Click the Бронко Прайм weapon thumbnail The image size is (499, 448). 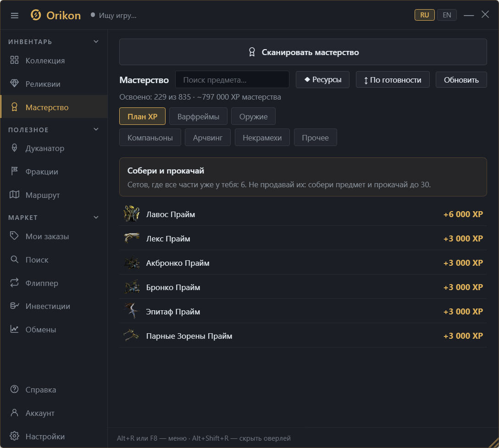click(x=132, y=286)
